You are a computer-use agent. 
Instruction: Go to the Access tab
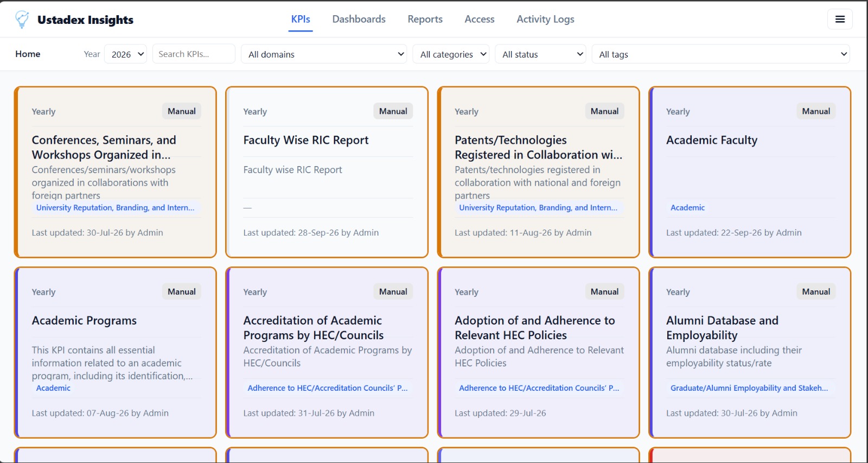[480, 19]
